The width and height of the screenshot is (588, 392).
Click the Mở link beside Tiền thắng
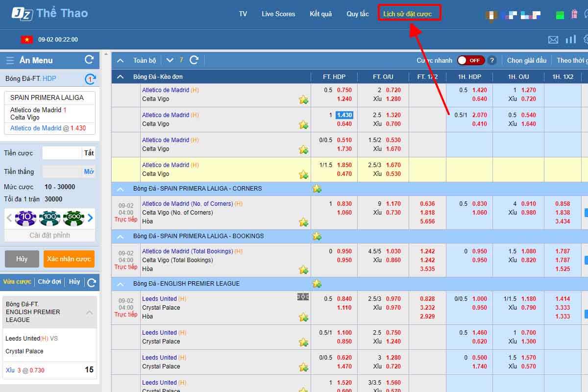89,171
